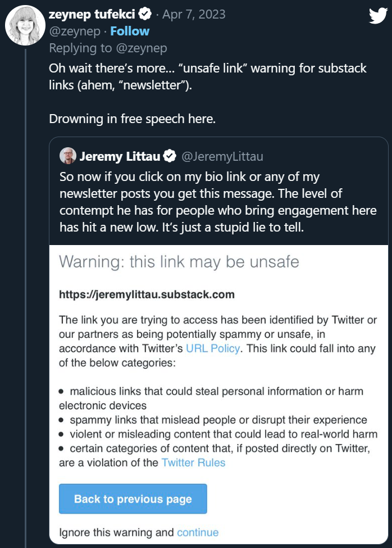392x548 pixels.
Task: Open zeynep tufekci's profile avatar
Action: pyautogui.click(x=26, y=26)
